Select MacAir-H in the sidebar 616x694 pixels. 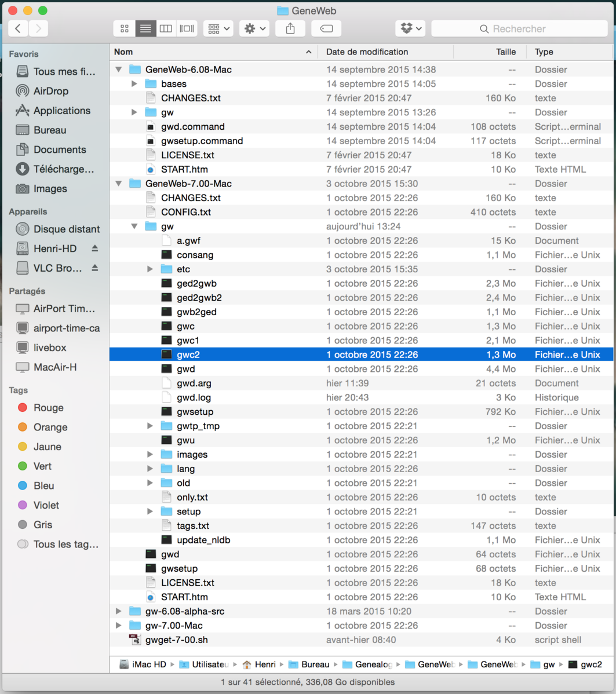tap(46, 367)
